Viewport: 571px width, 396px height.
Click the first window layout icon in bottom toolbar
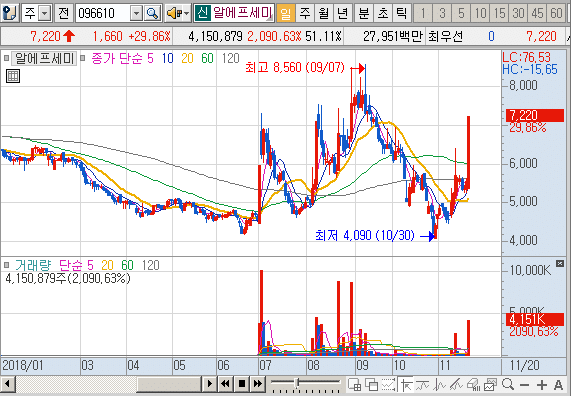coord(354,385)
